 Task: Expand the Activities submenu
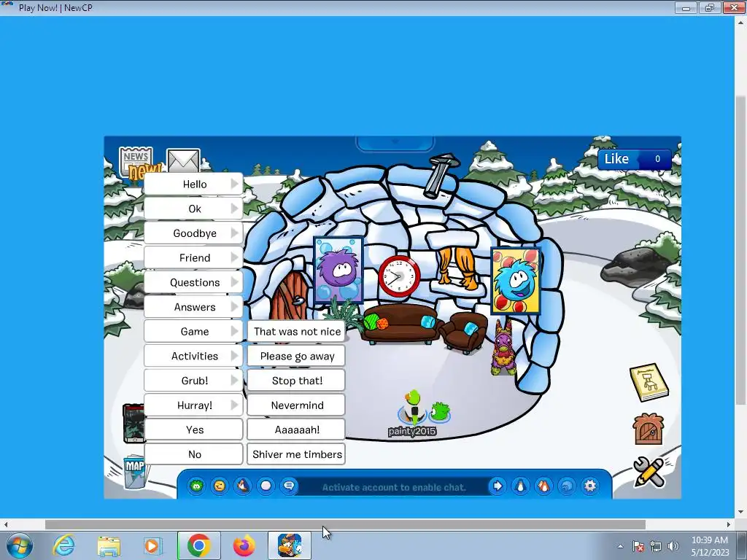pyautogui.click(x=193, y=356)
